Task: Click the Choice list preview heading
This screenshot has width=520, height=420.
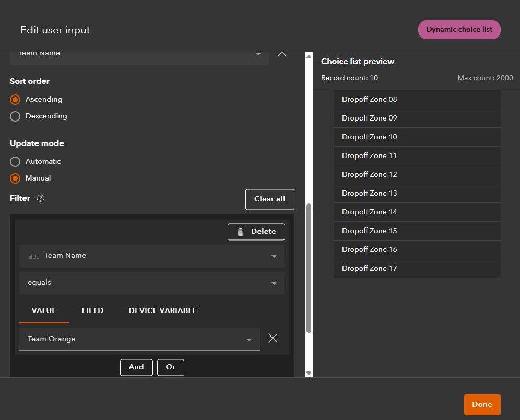Action: tap(358, 62)
